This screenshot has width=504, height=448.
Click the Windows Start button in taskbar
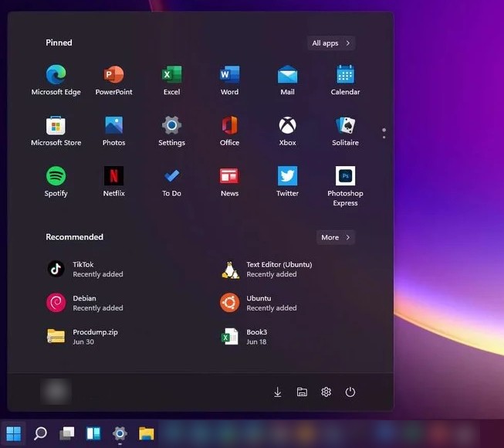[x=13, y=433]
